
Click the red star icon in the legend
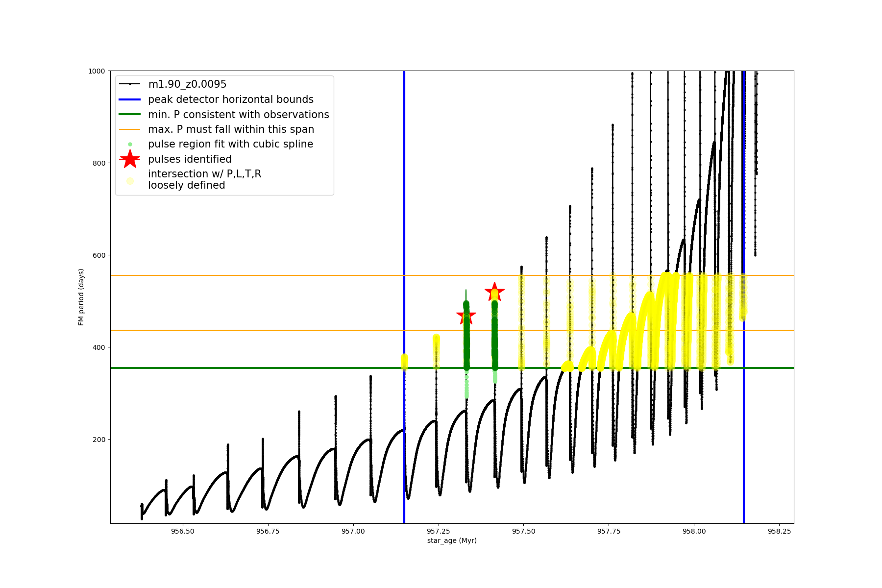pyautogui.click(x=130, y=159)
